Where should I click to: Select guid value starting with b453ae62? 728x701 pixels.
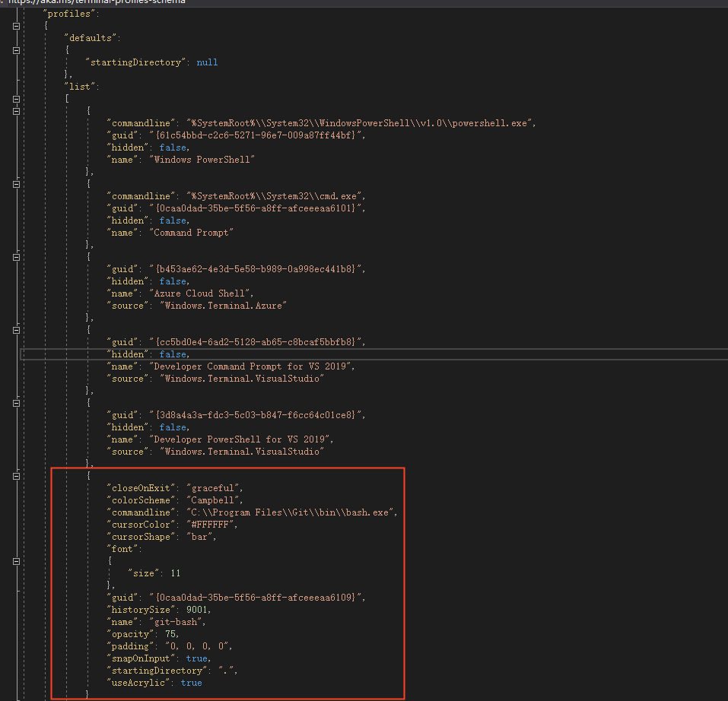coord(256,269)
